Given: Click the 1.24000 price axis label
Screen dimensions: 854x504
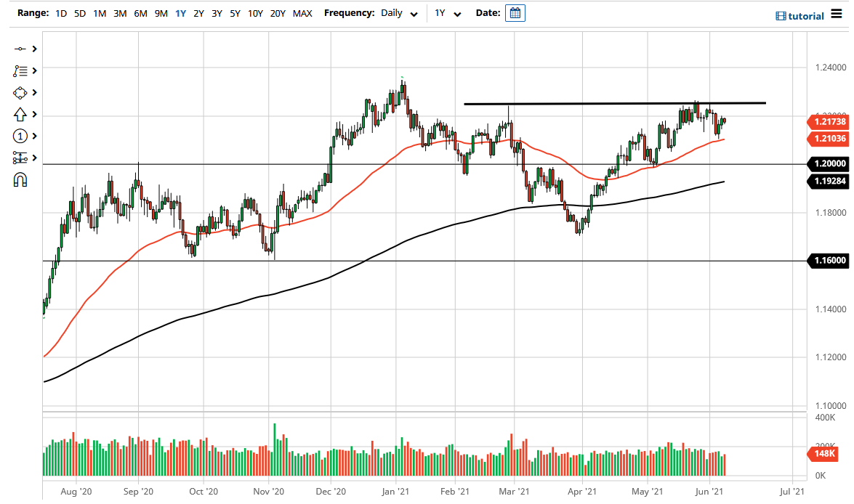Looking at the screenshot, I should [831, 68].
